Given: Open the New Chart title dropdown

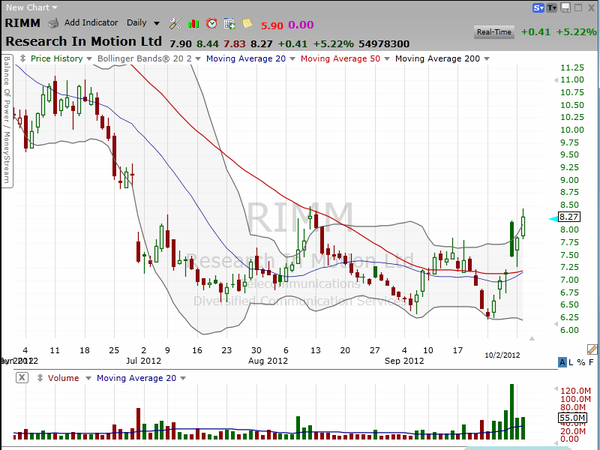Looking at the screenshot, I should (31, 7).
